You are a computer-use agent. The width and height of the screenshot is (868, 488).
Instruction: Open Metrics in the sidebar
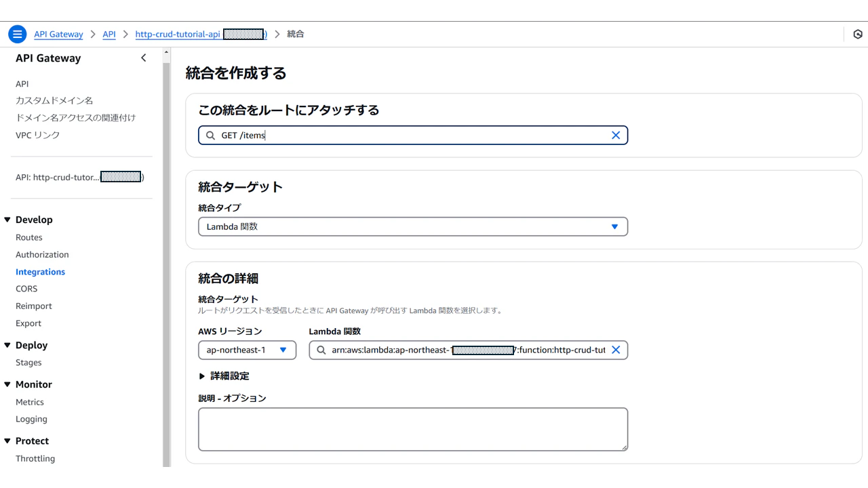tap(30, 402)
